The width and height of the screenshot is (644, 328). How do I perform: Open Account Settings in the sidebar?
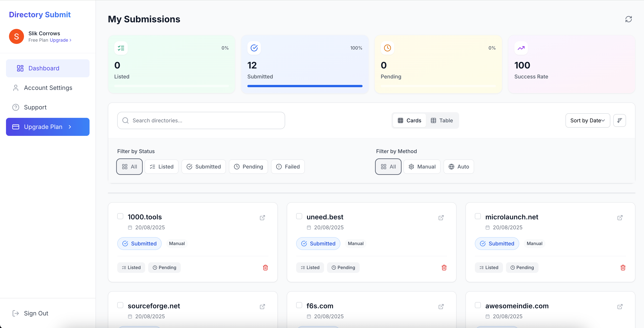coord(48,88)
